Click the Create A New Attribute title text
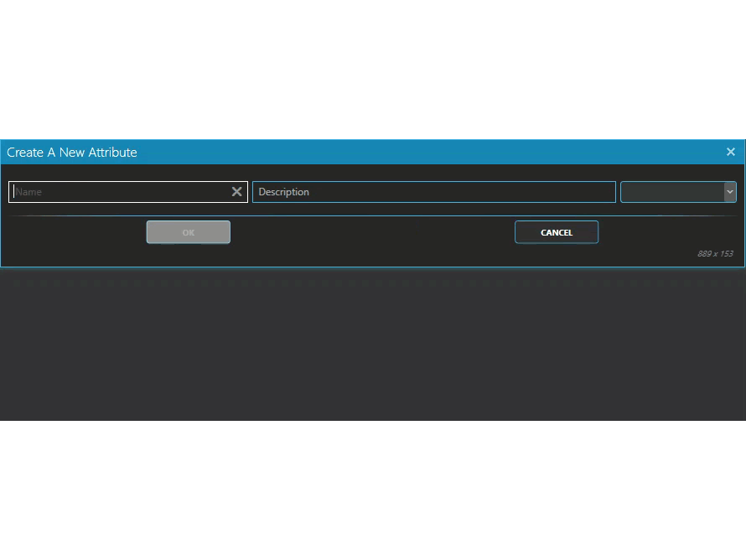Viewport: 746px width, 560px height. 72,153
